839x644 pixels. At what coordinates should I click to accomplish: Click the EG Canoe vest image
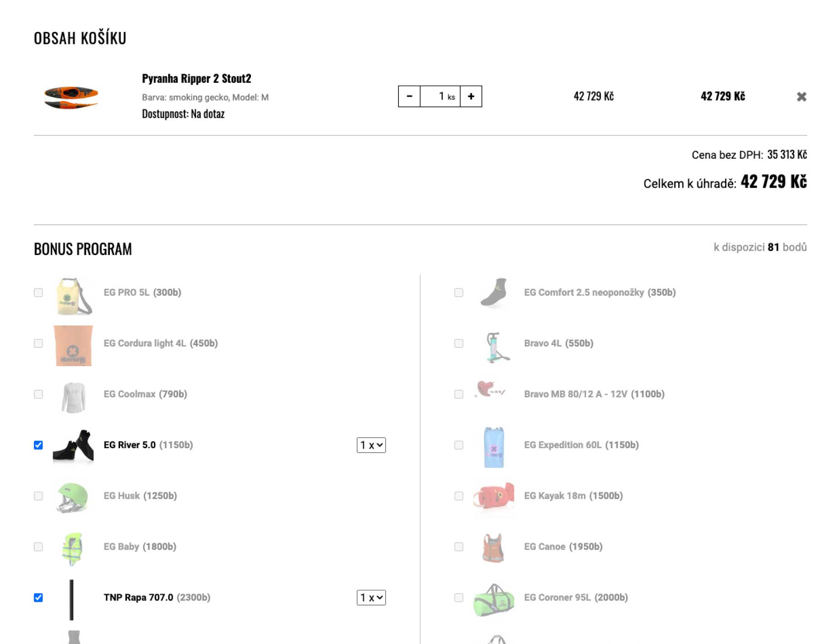click(494, 547)
